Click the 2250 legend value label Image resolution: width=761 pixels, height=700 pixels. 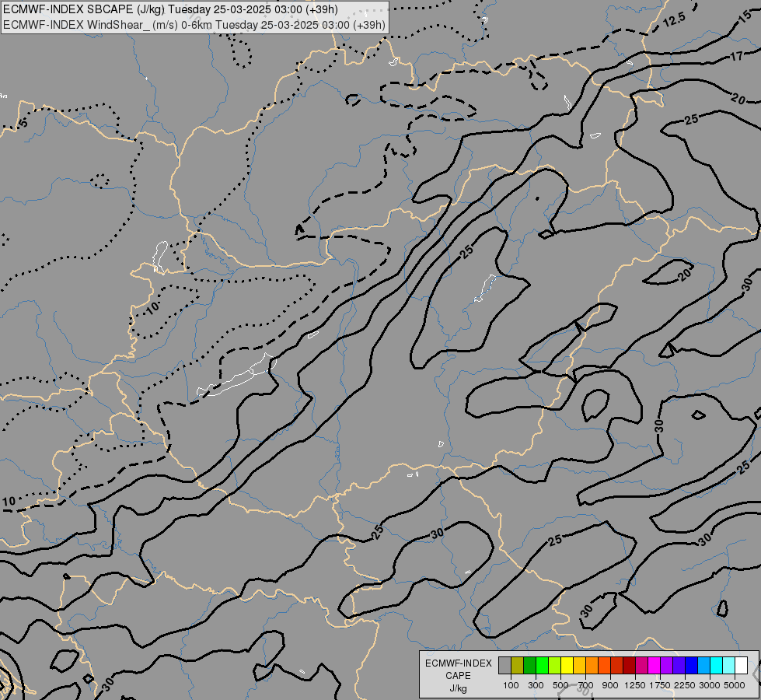pos(685,685)
